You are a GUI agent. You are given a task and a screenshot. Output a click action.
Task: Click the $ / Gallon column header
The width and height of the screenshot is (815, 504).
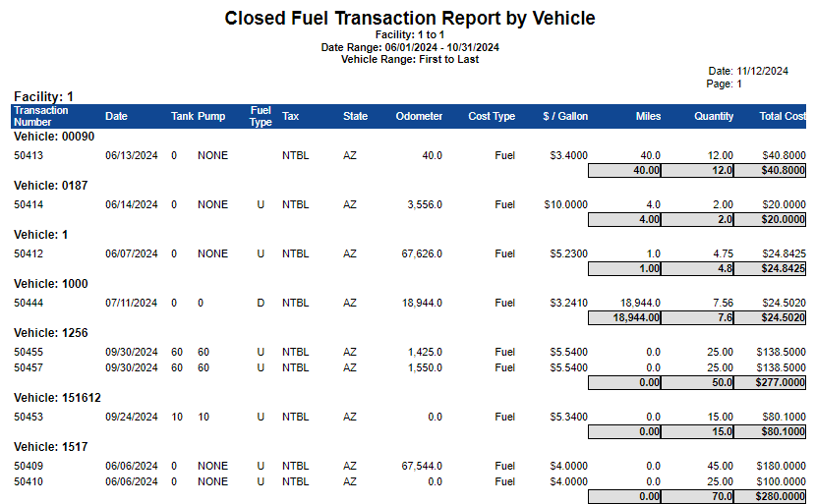(x=565, y=116)
